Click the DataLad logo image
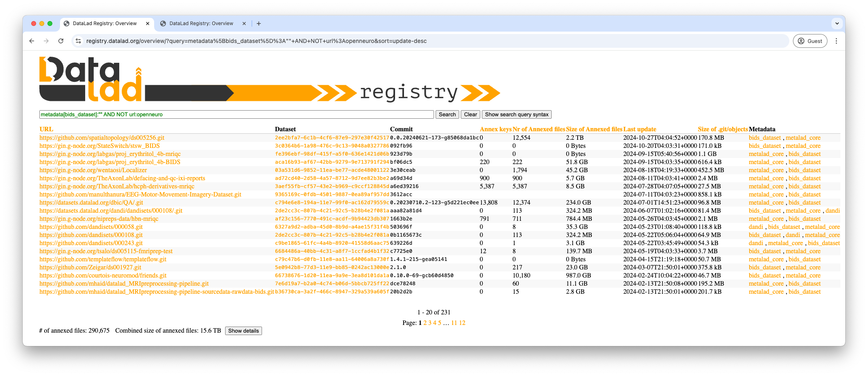Viewport: 868px width, 376px height. click(270, 79)
